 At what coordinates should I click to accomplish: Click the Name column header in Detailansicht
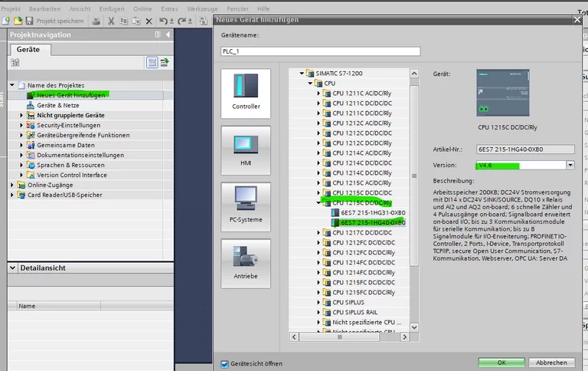click(x=58, y=306)
